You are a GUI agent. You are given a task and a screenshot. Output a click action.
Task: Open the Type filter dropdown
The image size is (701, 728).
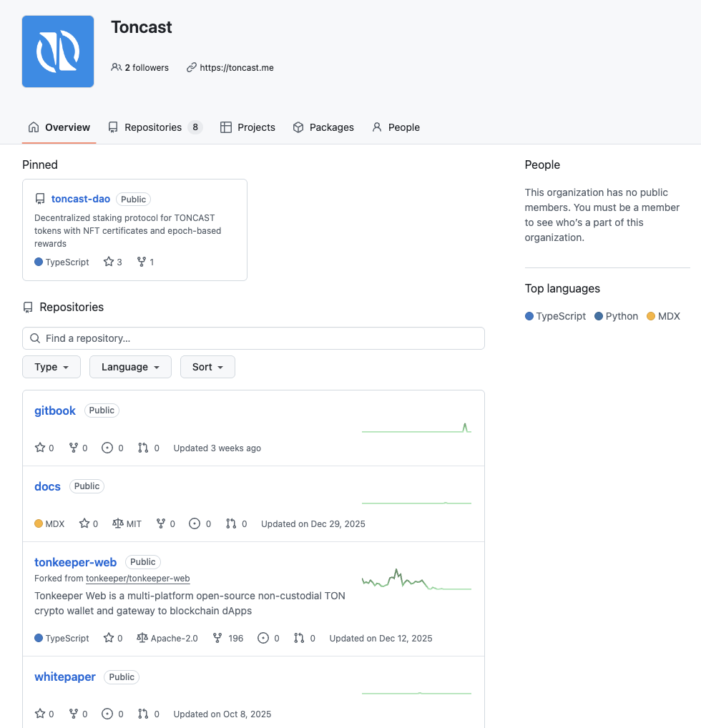pyautogui.click(x=51, y=366)
